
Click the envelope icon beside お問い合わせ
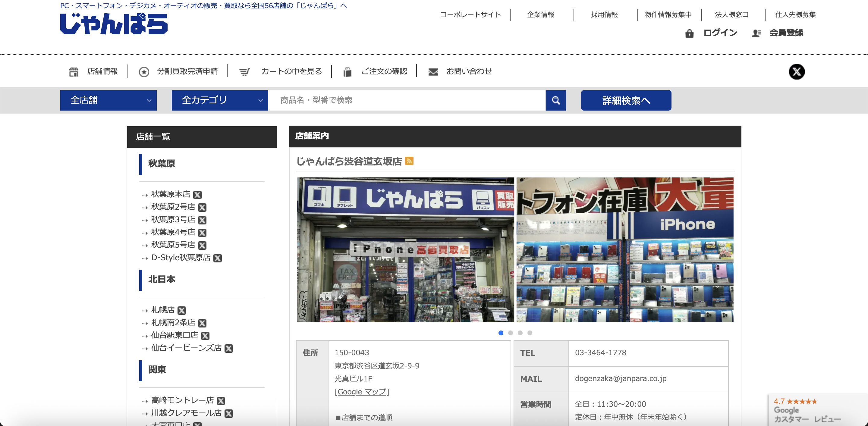433,72
